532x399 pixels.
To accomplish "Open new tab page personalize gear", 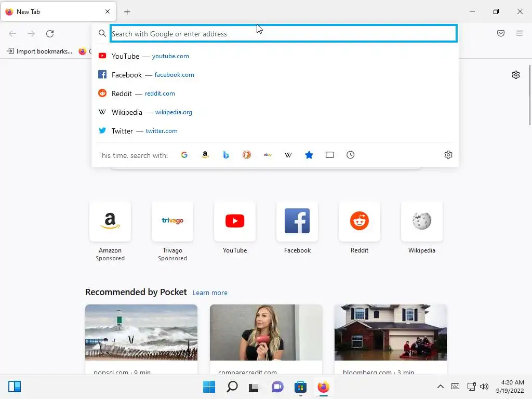I will (516, 75).
